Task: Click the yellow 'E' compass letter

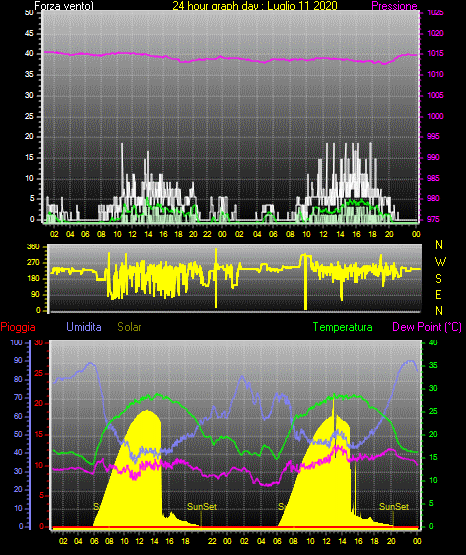Action: [x=438, y=294]
